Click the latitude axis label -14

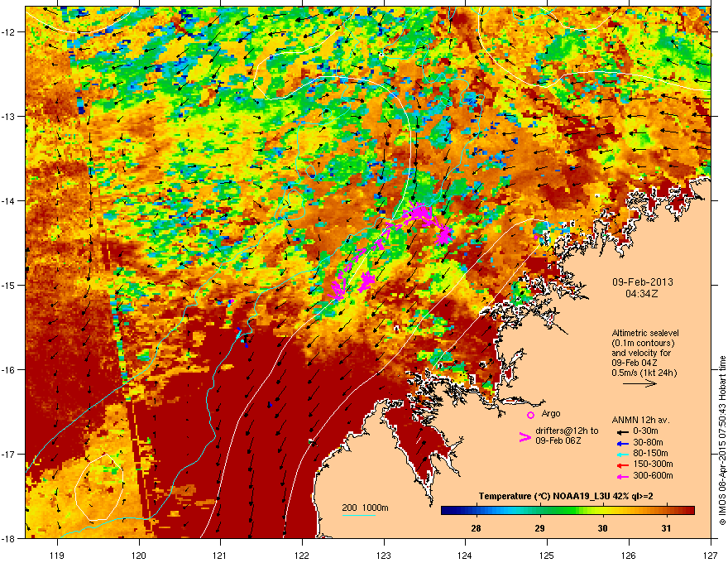[9, 200]
